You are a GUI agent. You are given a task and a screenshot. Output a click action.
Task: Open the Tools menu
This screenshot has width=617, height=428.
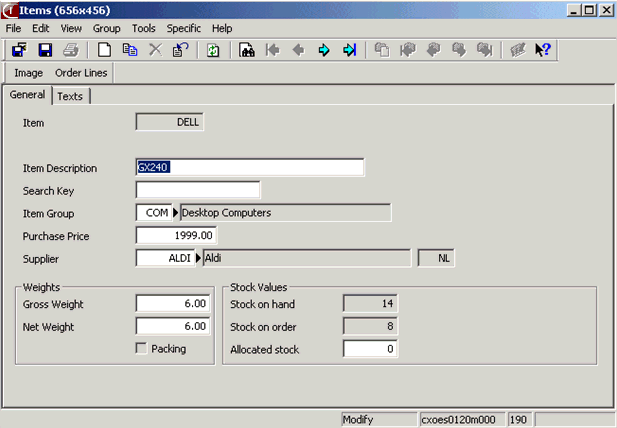coord(144,29)
